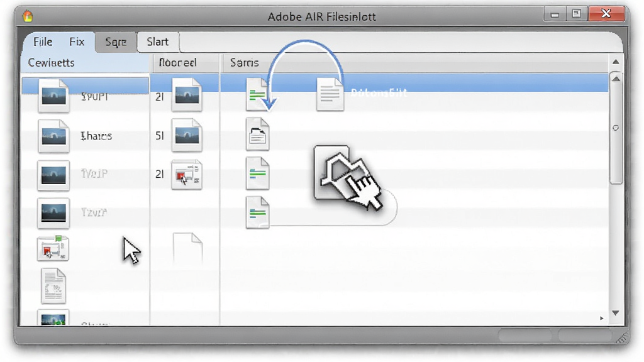Click the Sarris column header
644x362 pixels.
click(415, 63)
